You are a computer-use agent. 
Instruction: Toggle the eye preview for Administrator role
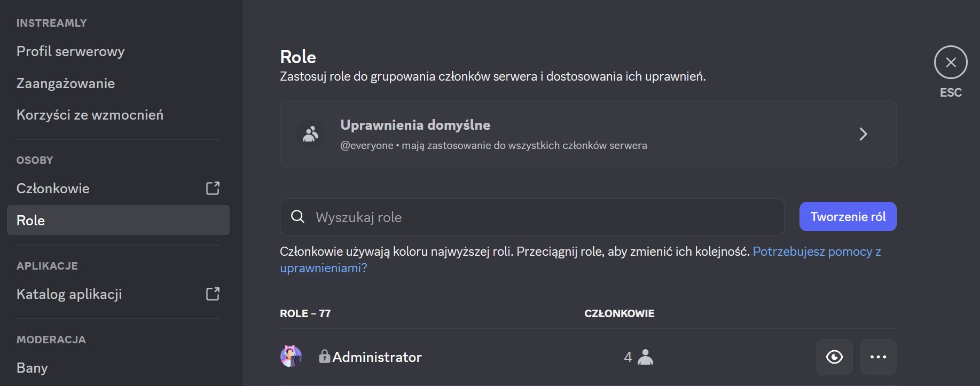click(835, 357)
